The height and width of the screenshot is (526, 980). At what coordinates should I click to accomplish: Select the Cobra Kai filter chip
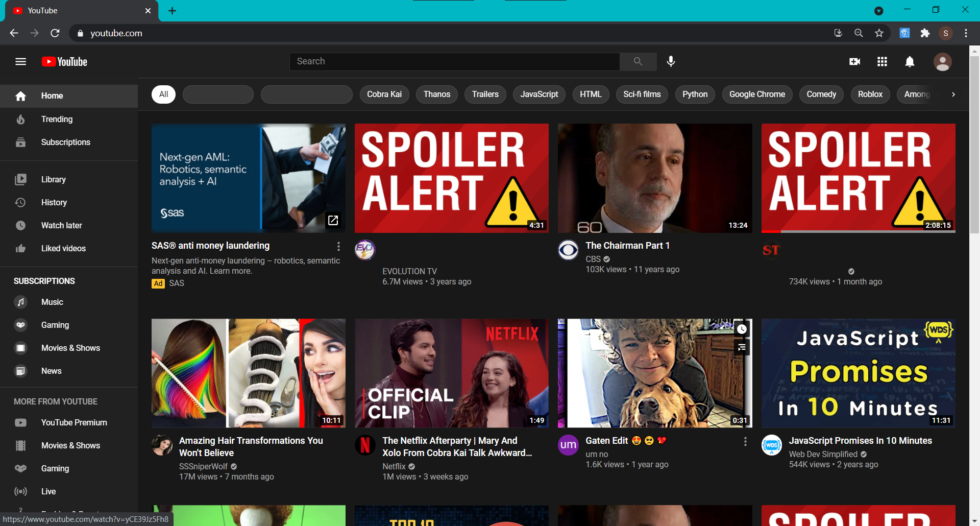pyautogui.click(x=384, y=94)
